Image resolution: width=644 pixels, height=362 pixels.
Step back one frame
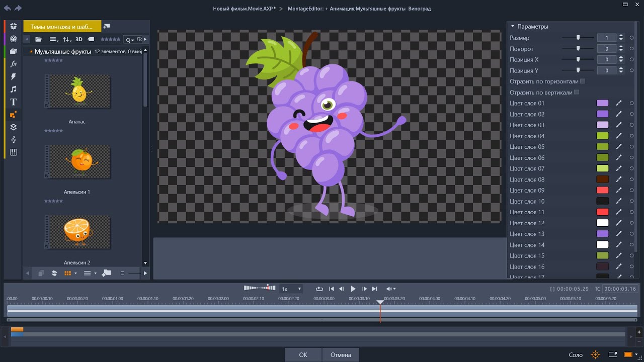[342, 289]
